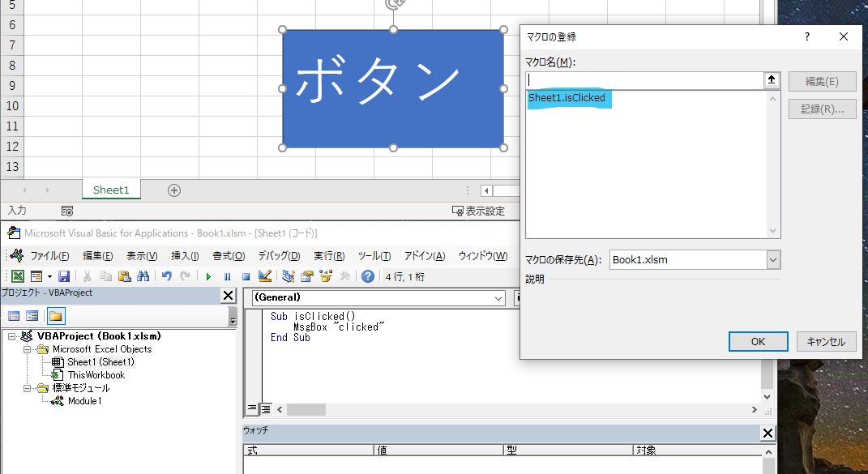Switch to the Sheet1 worksheet tab
Viewport: 868px width, 474px height.
111,190
